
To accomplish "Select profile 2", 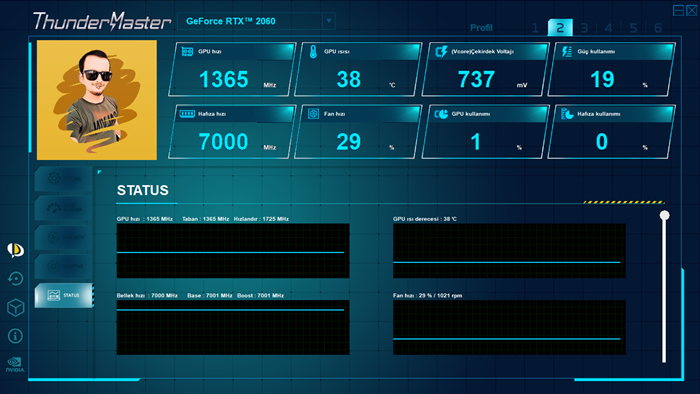I will (560, 28).
